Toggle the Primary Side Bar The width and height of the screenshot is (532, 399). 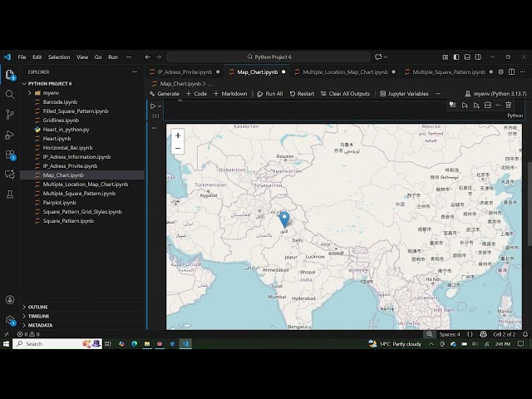coord(456,57)
